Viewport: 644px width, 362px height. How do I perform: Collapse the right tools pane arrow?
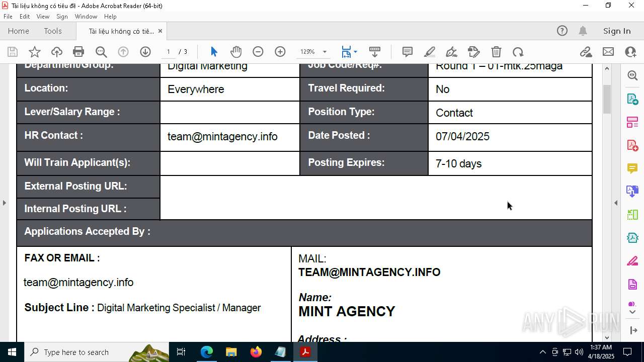[616, 203]
